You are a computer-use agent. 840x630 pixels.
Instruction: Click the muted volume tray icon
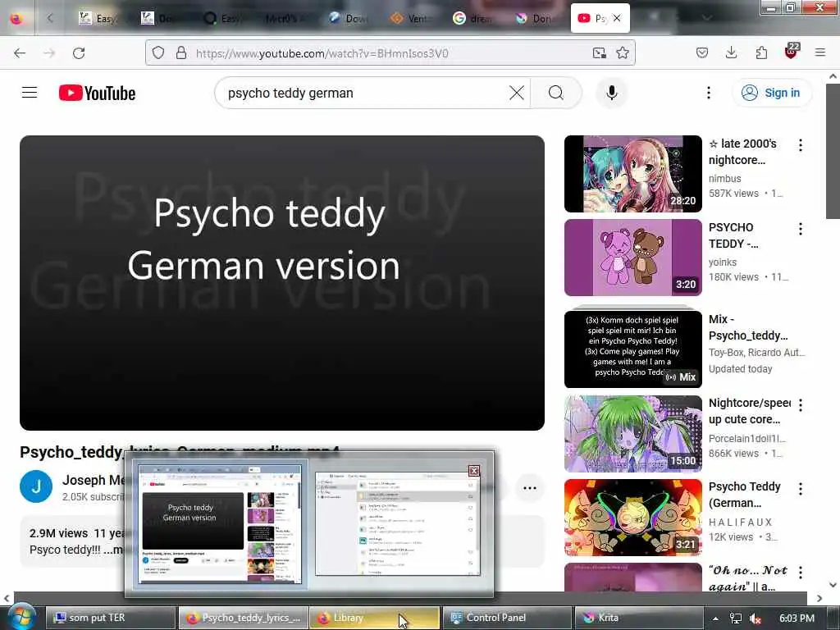click(x=756, y=619)
